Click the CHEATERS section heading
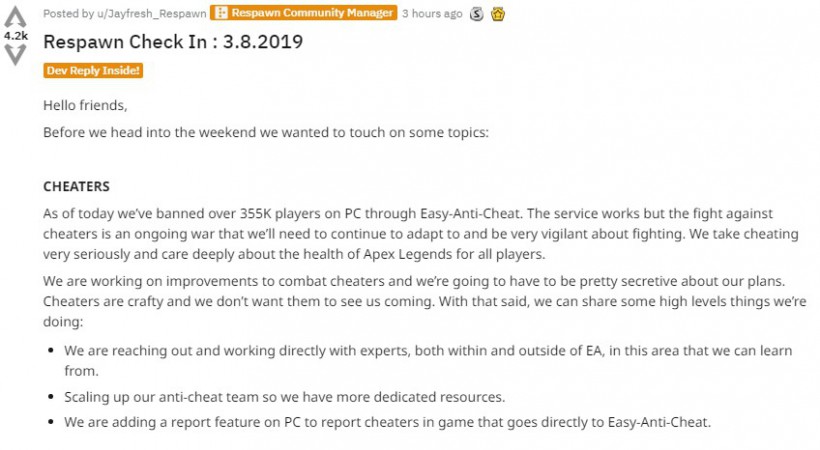 tap(76, 186)
